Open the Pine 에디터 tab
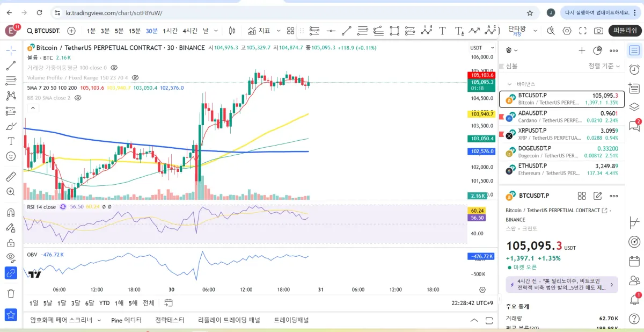The image size is (644, 332). coord(126,320)
